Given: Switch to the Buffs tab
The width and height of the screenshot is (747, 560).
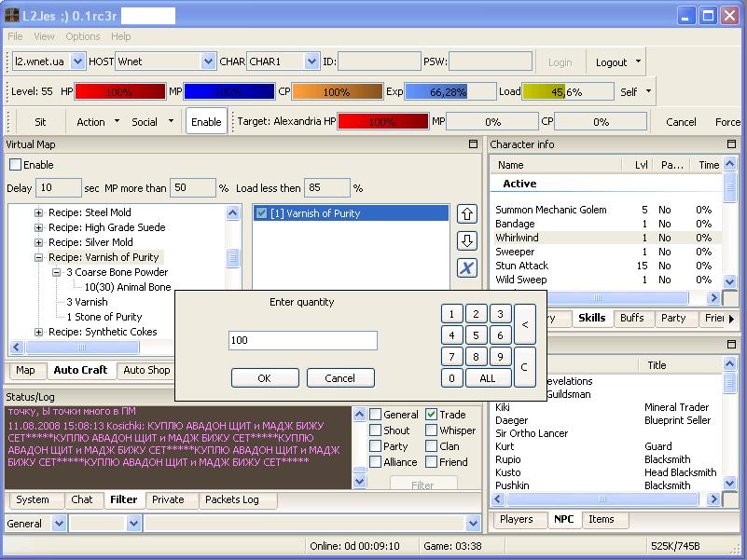Looking at the screenshot, I should (631, 318).
